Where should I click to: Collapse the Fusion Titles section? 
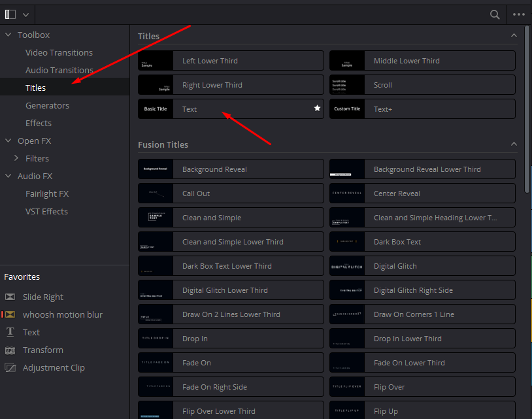(x=514, y=144)
